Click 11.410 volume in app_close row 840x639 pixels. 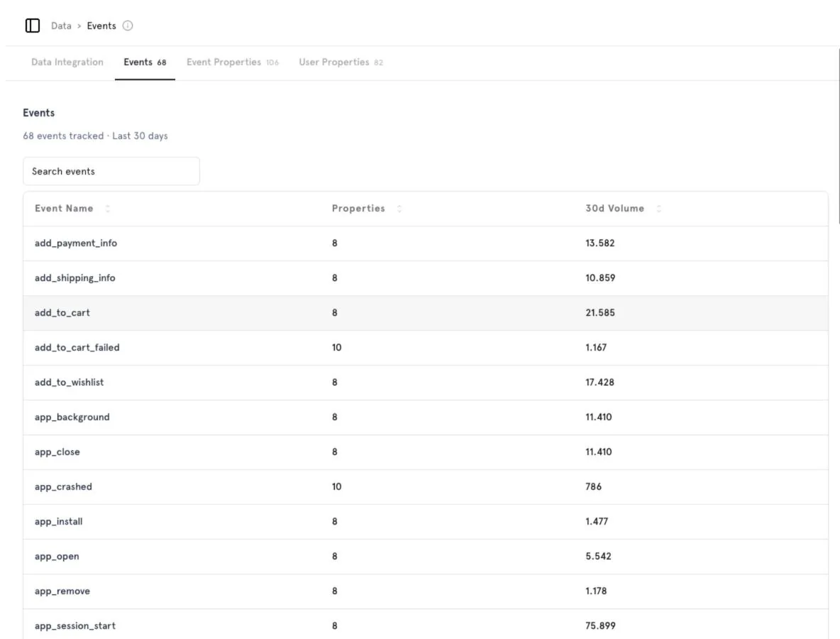tap(598, 452)
